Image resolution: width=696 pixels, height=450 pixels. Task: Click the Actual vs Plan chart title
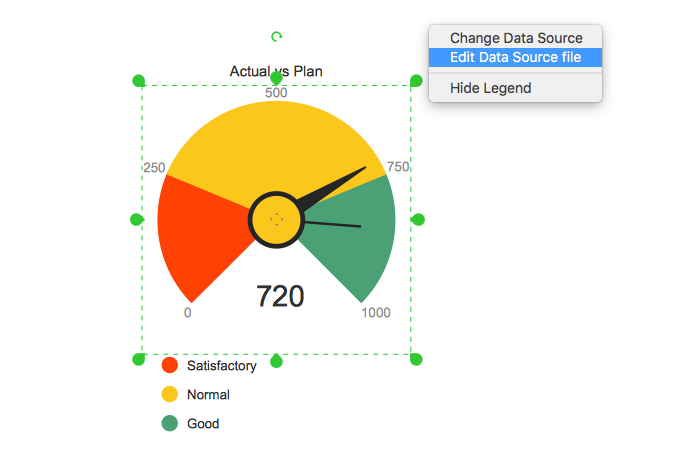(276, 71)
